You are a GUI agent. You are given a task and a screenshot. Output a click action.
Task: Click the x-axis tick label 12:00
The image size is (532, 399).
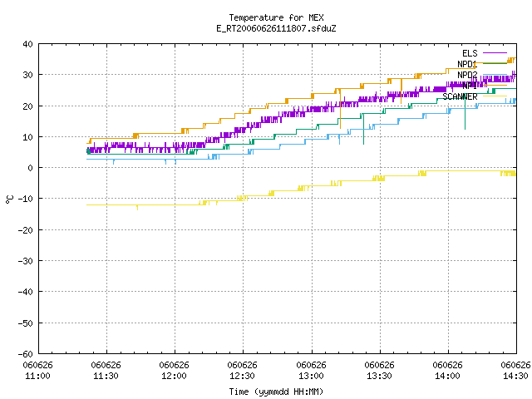click(x=174, y=376)
